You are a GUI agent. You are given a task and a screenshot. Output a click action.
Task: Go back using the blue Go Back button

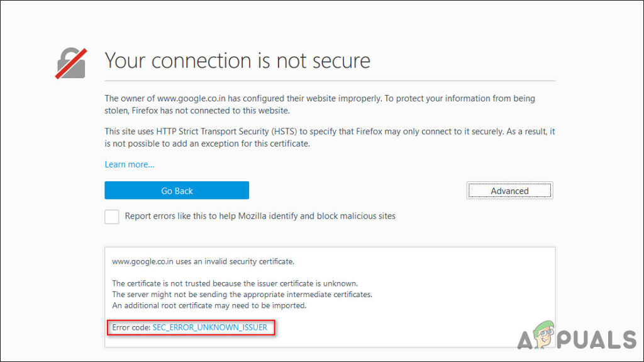pos(177,191)
